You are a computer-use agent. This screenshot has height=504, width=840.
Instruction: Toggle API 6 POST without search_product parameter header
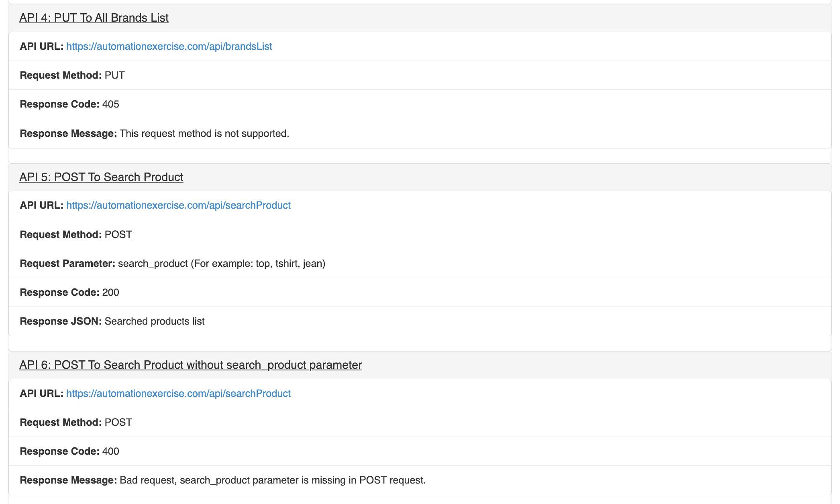[x=190, y=365]
